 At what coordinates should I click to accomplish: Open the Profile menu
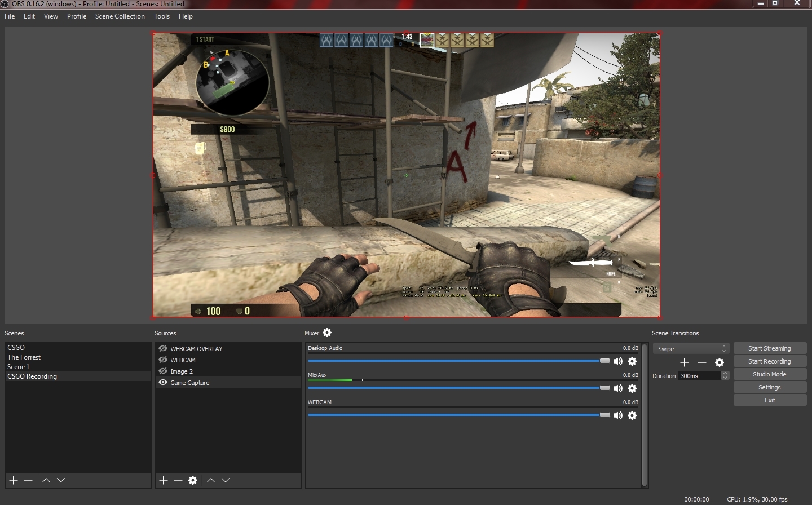[x=77, y=16]
